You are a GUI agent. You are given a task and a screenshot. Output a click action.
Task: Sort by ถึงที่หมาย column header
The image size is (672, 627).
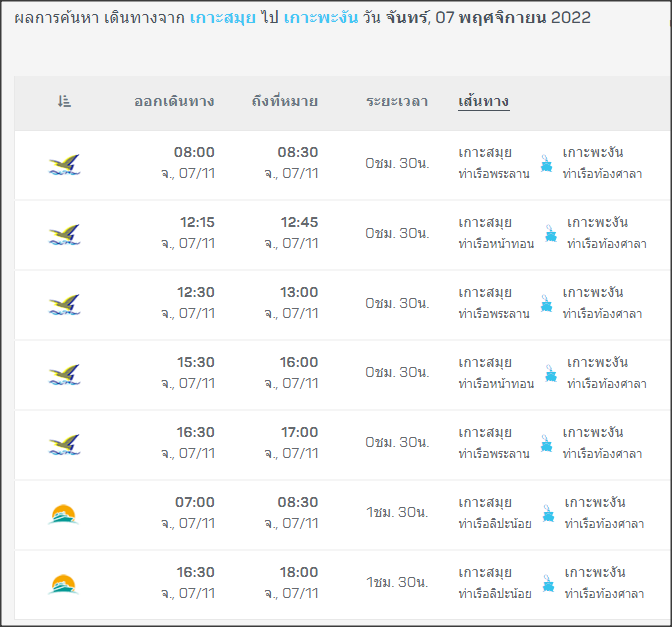(285, 102)
